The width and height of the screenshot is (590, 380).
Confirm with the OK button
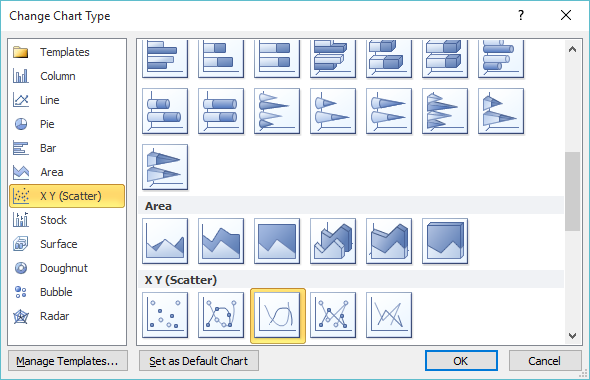coord(461,361)
